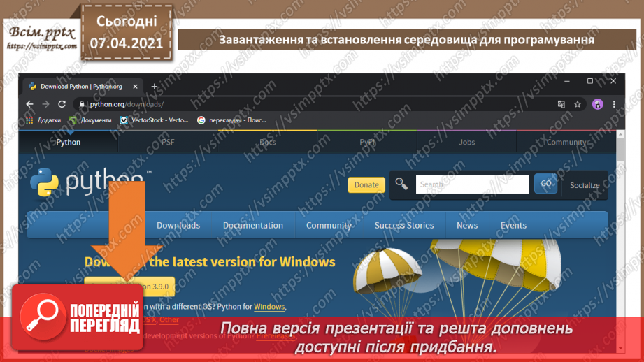Click the padlock site info icon
Viewport: 644px width, 362px height.
pos(82,104)
